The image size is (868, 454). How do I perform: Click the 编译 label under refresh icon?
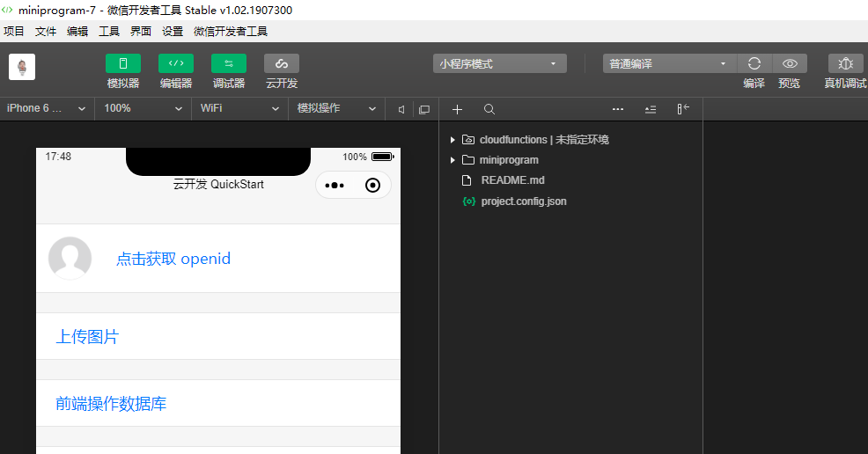[x=754, y=84]
